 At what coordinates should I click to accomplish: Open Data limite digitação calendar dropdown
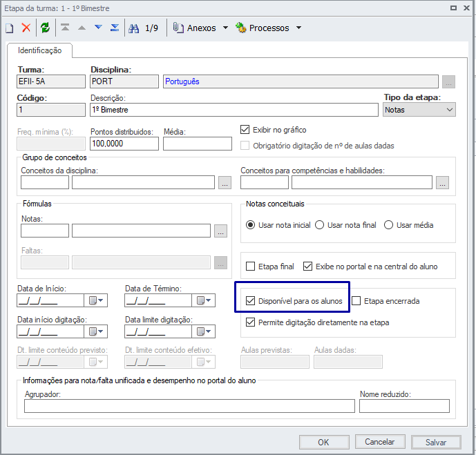(203, 331)
